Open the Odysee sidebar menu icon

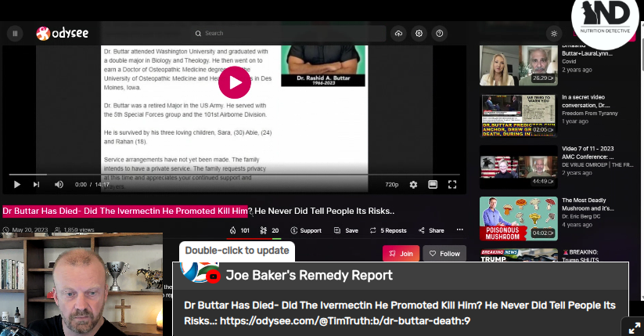click(x=15, y=34)
